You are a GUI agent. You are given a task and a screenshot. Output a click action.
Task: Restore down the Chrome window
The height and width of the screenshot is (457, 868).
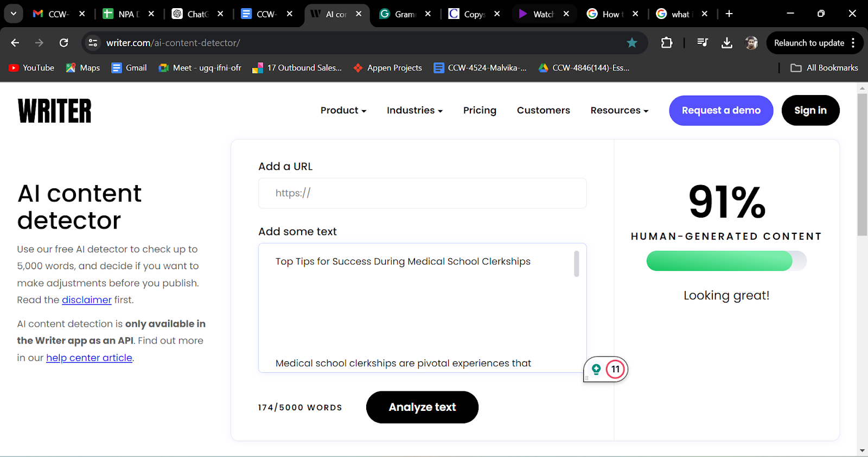[x=821, y=14]
